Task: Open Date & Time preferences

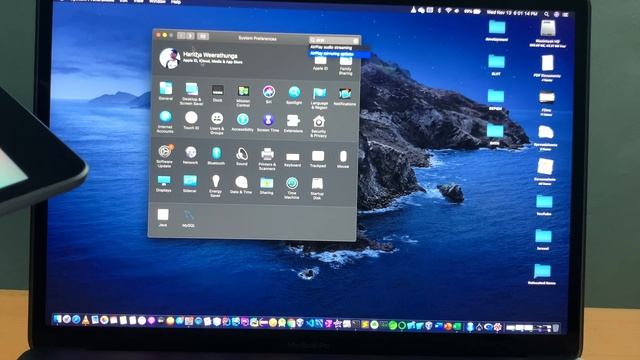Action: pyautogui.click(x=241, y=184)
